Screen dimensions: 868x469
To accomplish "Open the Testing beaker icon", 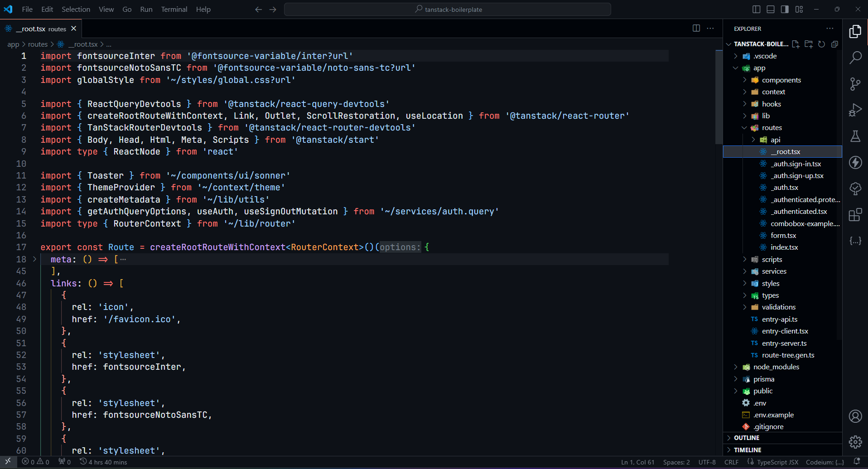I will coord(855,136).
